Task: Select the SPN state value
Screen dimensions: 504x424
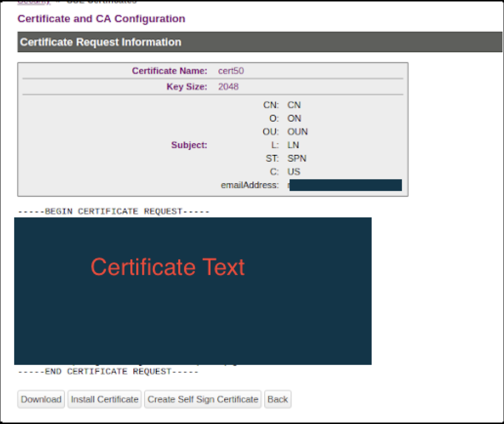Action: point(296,158)
